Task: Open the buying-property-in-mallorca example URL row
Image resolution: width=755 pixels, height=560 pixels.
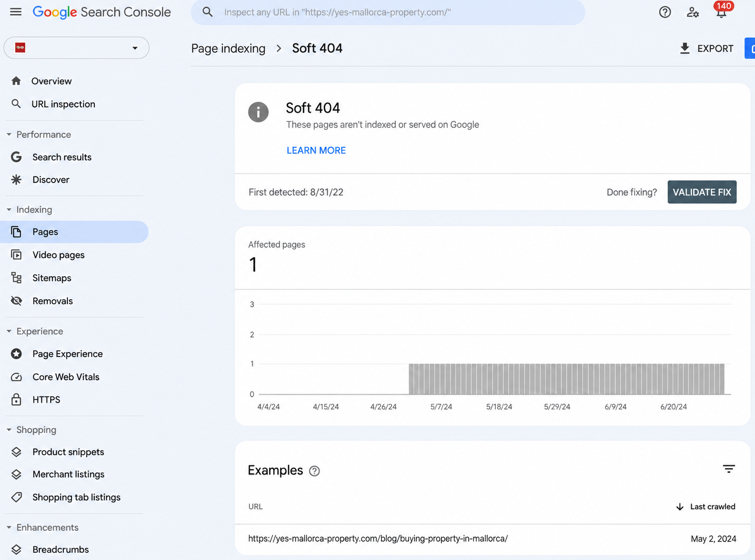Action: pyautogui.click(x=492, y=539)
